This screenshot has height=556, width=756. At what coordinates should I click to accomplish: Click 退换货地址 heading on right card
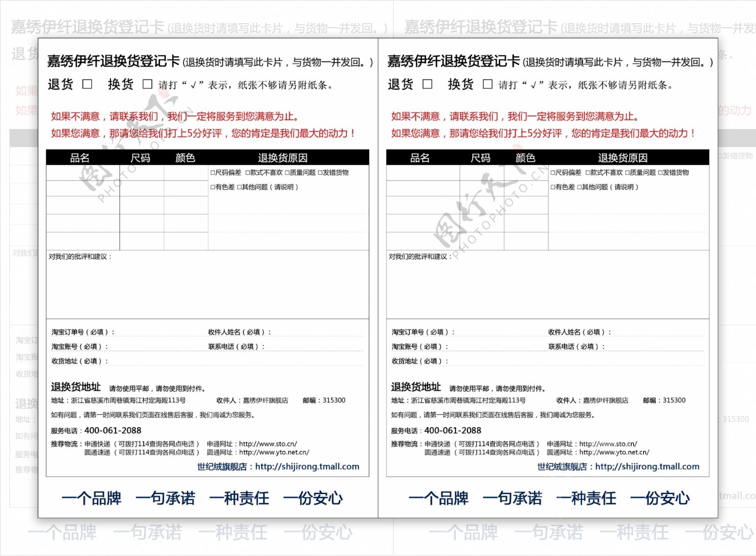[416, 387]
